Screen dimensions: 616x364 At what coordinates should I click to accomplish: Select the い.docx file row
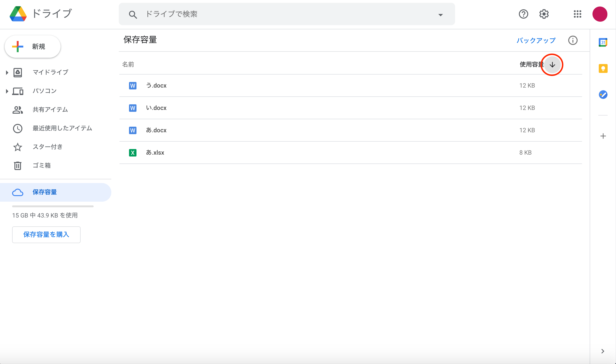pyautogui.click(x=351, y=108)
